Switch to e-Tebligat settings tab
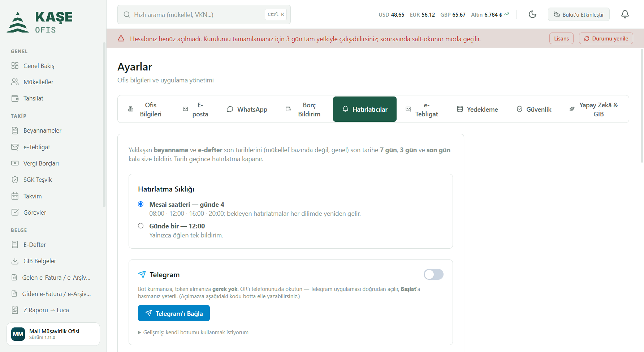This screenshot has width=644, height=352. (x=422, y=109)
